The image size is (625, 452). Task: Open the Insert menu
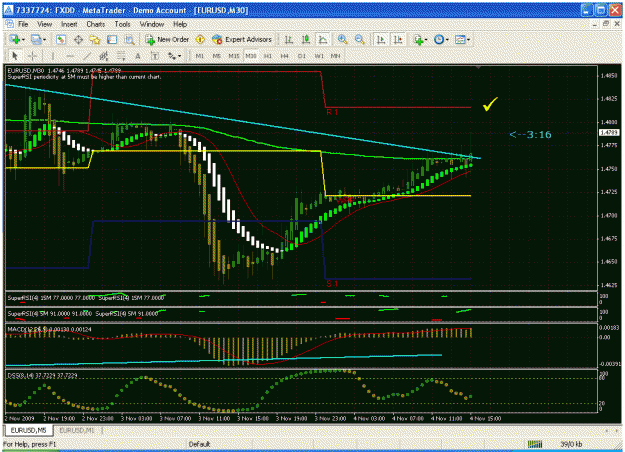[69, 24]
